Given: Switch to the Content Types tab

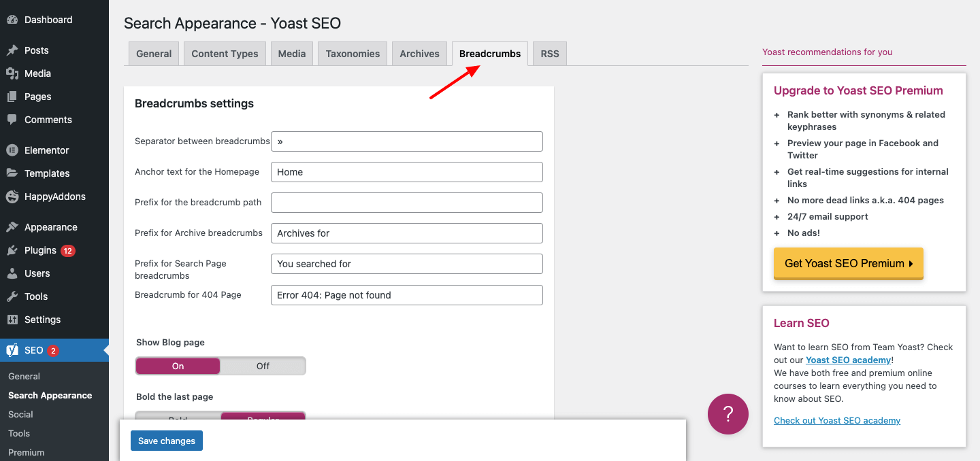Looking at the screenshot, I should coord(225,54).
